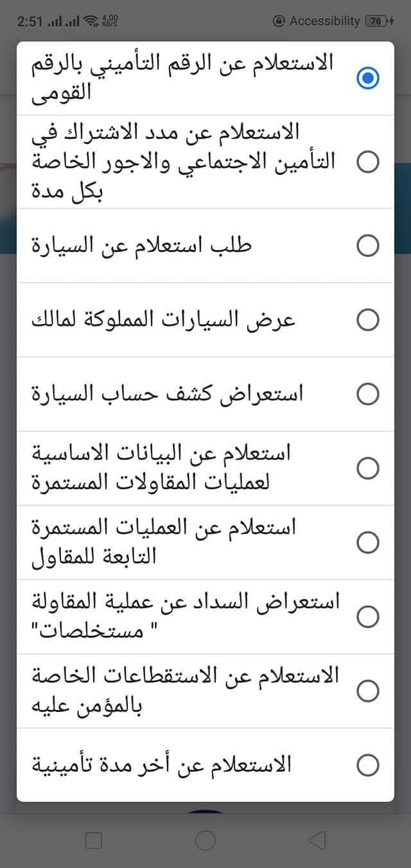Select radio button for العمليات المستمرة التابعة للمقاول
The width and height of the screenshot is (411, 868).
tap(367, 542)
